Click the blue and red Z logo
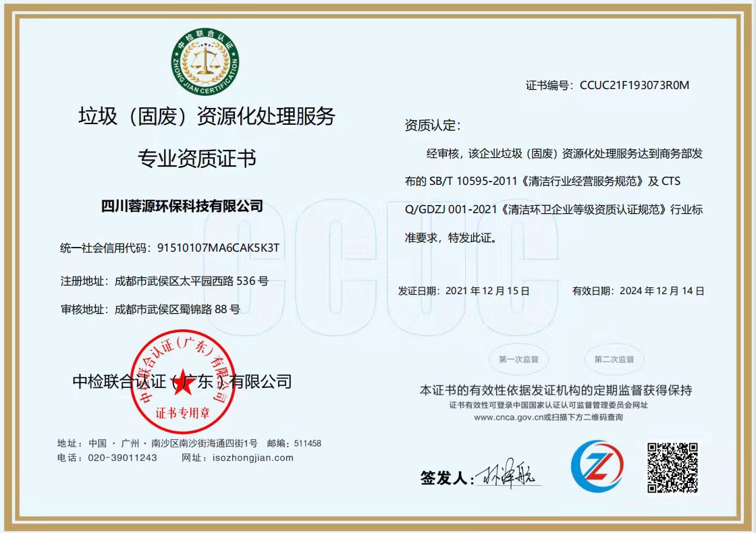Screen dimensions: 756x533 click(597, 466)
